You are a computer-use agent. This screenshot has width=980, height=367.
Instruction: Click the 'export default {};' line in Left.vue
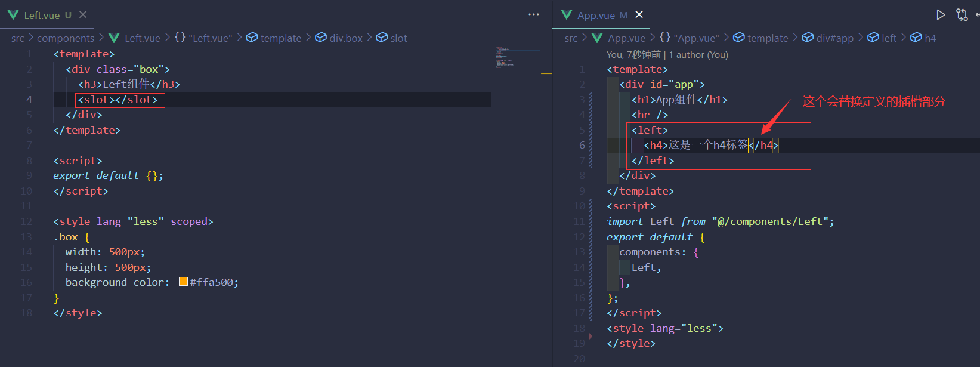pyautogui.click(x=108, y=176)
